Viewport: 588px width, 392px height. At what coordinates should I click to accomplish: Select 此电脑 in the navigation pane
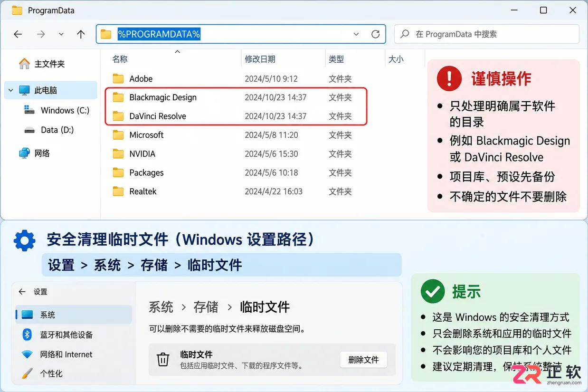click(51, 90)
